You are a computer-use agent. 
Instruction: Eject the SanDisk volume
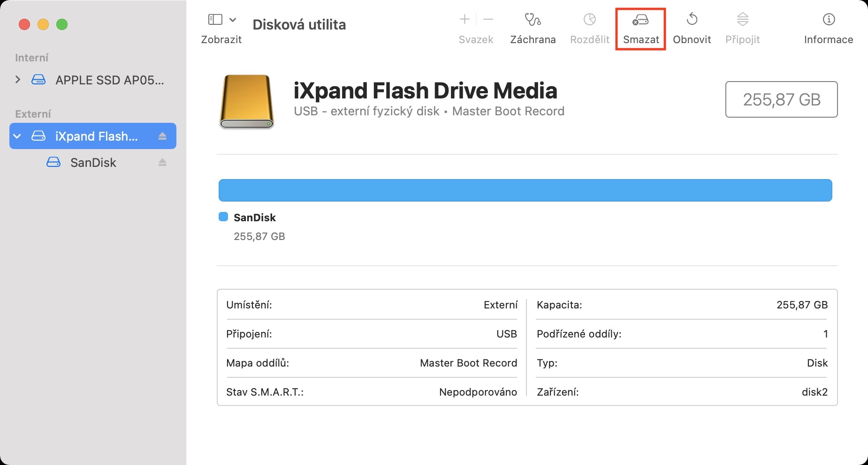click(162, 163)
